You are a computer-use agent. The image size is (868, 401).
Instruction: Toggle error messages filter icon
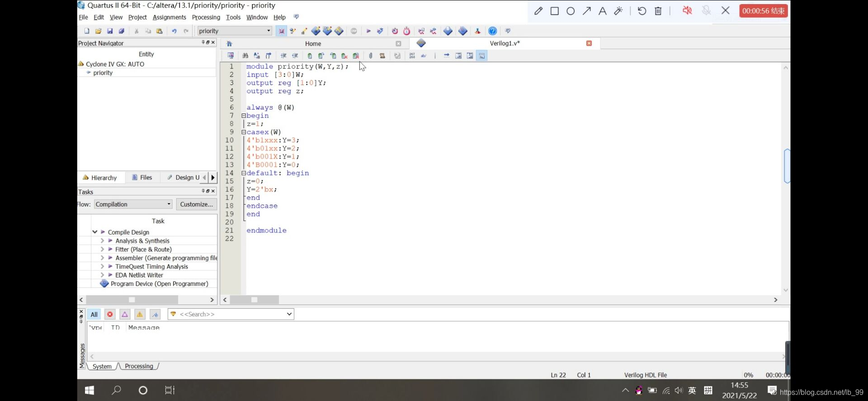click(x=110, y=315)
